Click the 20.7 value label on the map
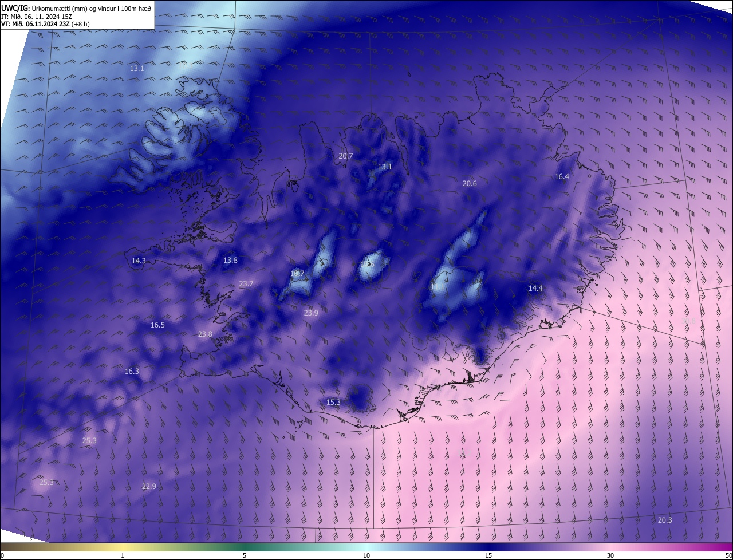This screenshot has width=733, height=560. (x=346, y=156)
